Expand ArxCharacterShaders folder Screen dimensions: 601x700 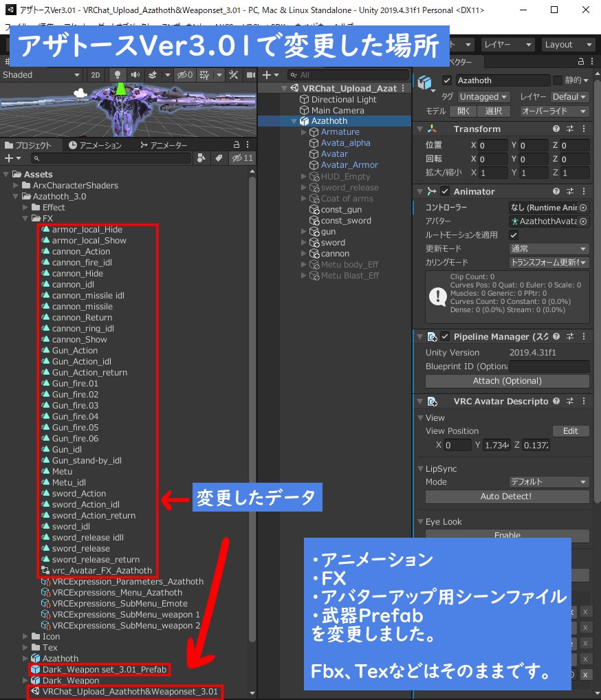(16, 185)
